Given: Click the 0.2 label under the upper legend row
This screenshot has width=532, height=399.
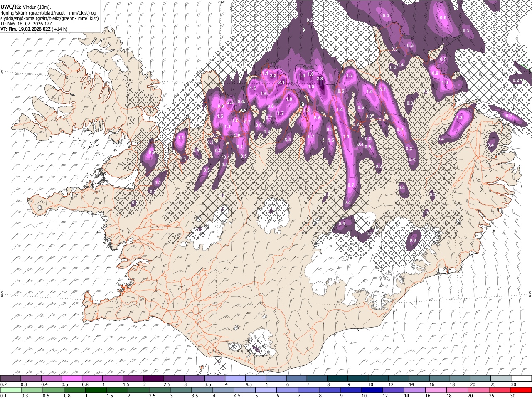Looking at the screenshot, I should click(x=2, y=384).
